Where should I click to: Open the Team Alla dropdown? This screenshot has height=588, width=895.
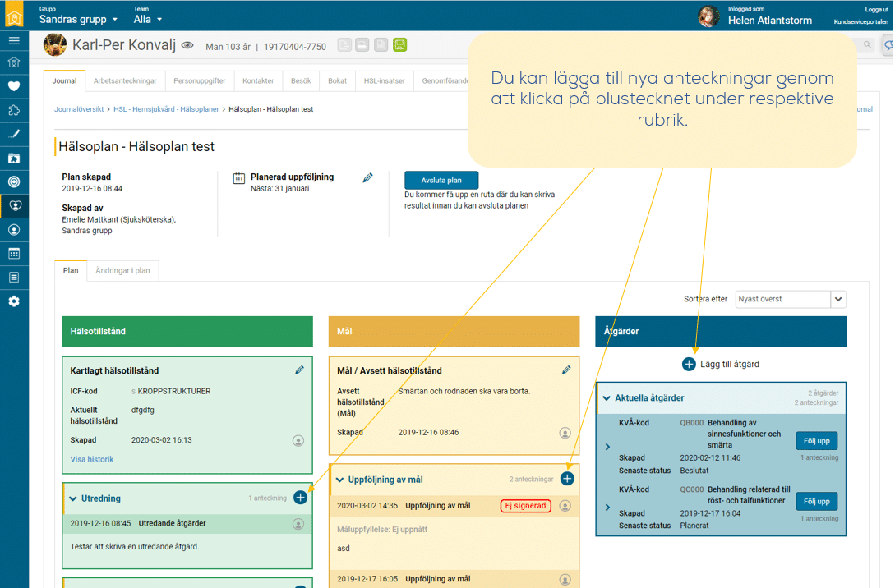[x=148, y=20]
